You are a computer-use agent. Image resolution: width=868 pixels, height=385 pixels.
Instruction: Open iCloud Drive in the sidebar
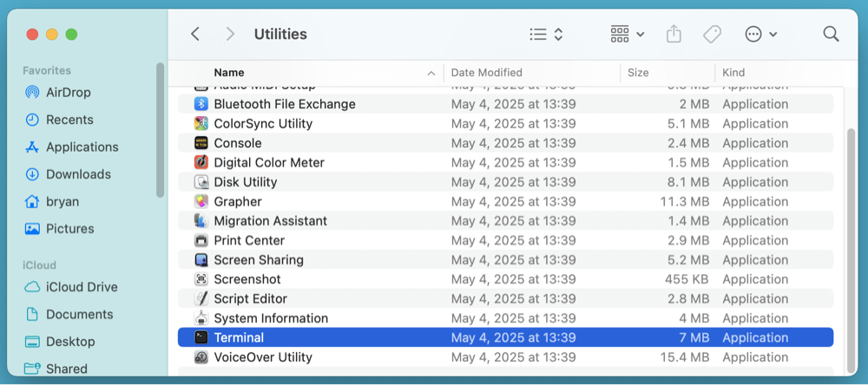82,287
